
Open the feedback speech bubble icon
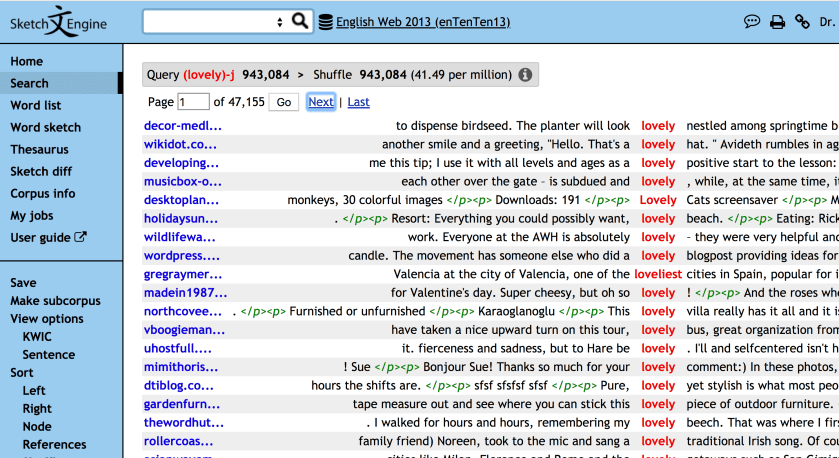(752, 22)
